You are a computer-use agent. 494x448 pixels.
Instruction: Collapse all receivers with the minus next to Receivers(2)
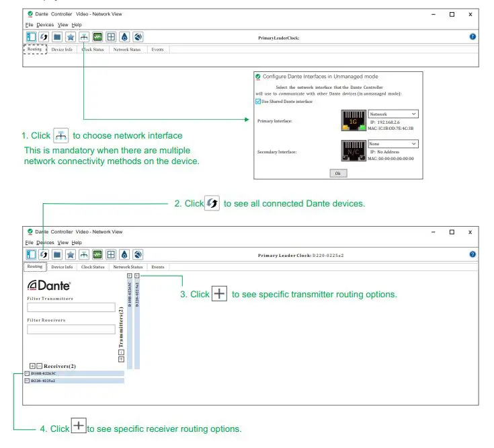tap(39, 366)
